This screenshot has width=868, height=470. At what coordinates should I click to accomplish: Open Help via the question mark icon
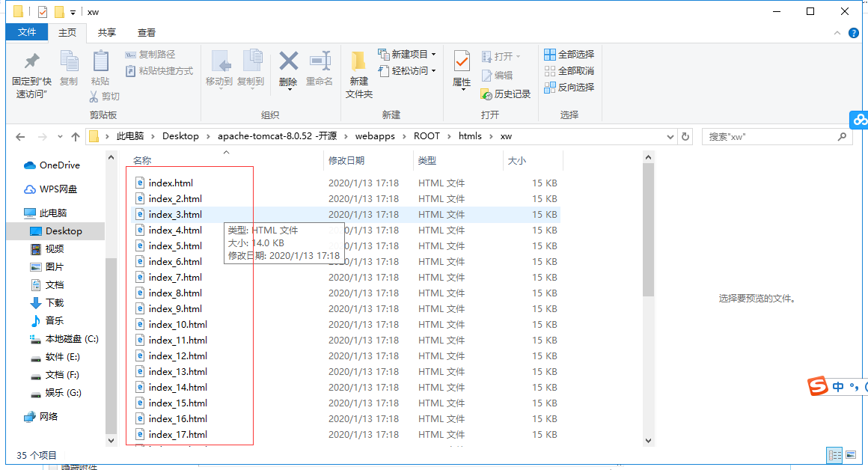pyautogui.click(x=854, y=33)
